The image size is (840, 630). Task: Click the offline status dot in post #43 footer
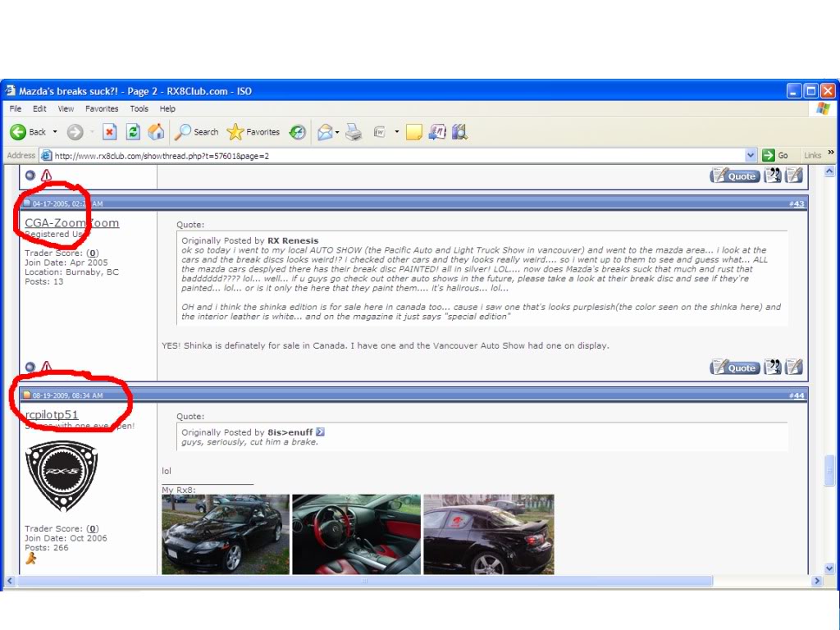click(x=30, y=367)
